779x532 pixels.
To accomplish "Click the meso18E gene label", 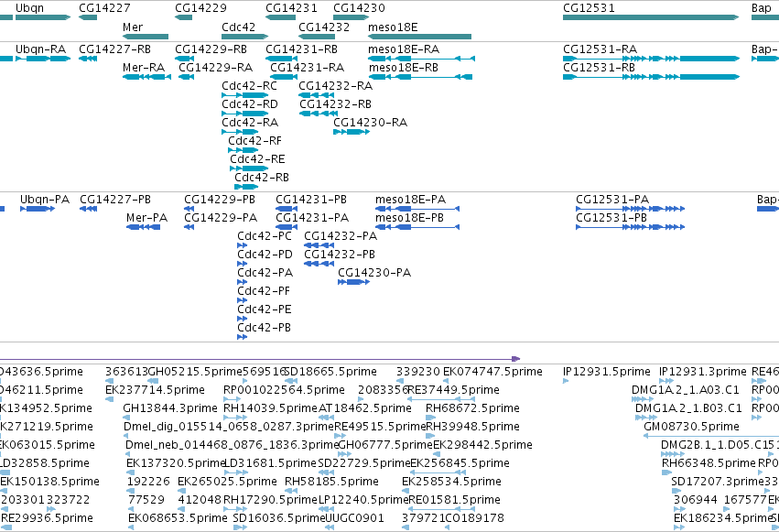I will click(x=393, y=27).
